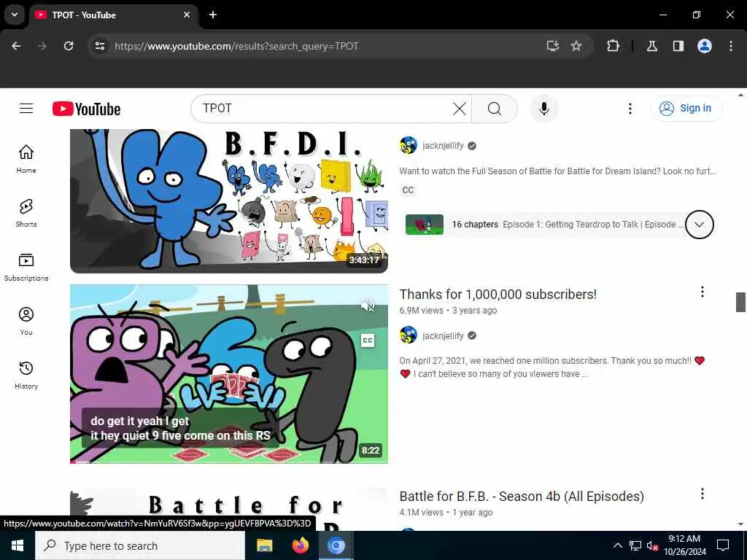
Task: Close the TPOT - YouTube tab
Action: point(187,15)
